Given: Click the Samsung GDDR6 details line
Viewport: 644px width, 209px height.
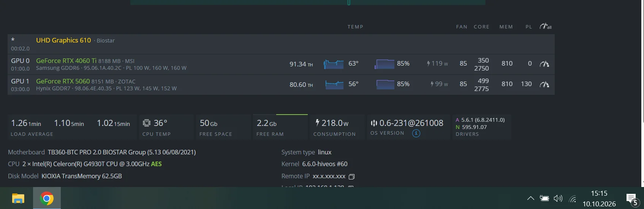Looking at the screenshot, I should tap(111, 68).
